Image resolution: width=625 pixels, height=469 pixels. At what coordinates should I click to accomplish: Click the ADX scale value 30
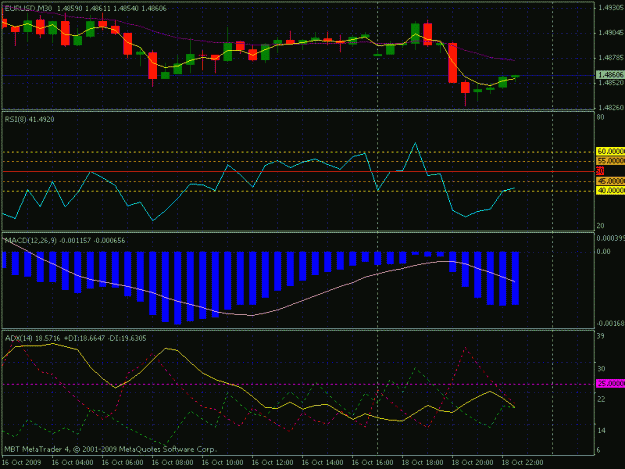point(601,369)
